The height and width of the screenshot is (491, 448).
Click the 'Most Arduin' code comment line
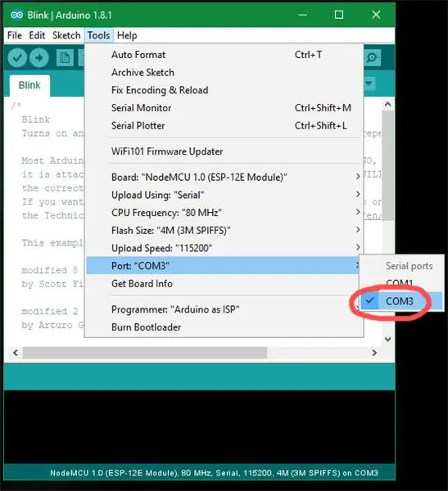52,160
